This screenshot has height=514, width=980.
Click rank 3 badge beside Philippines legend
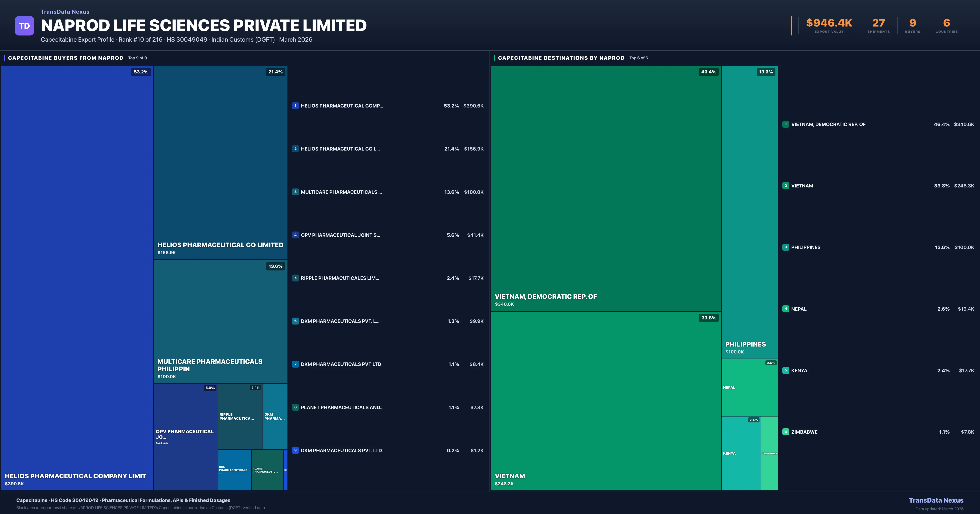pyautogui.click(x=786, y=247)
